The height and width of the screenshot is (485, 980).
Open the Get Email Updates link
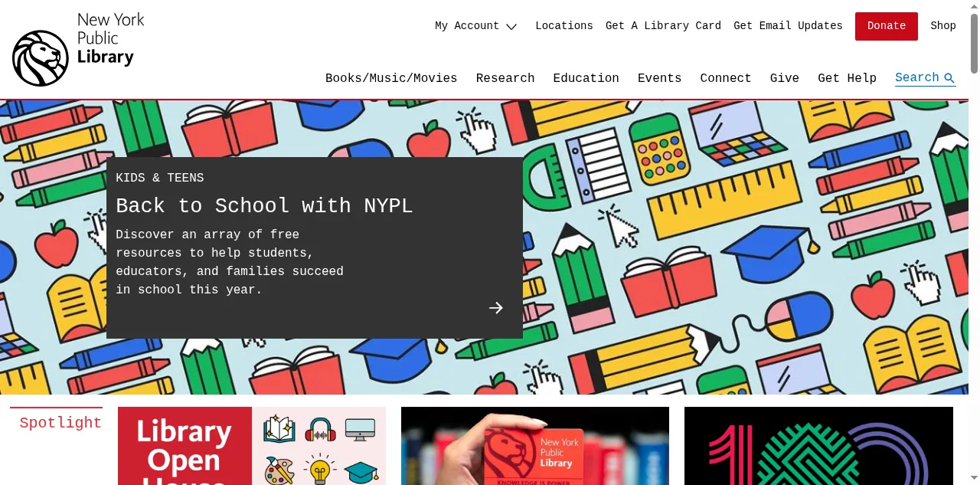tap(788, 26)
